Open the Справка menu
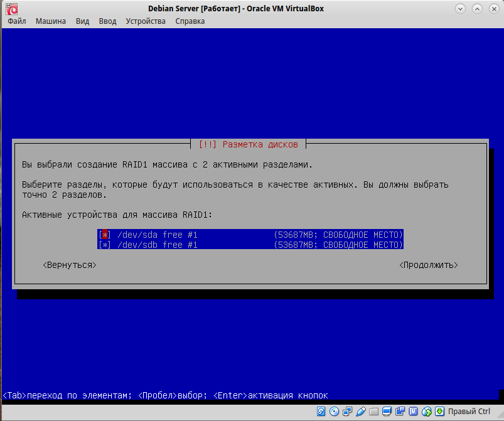Viewport: 504px width, 421px height. 190,21
